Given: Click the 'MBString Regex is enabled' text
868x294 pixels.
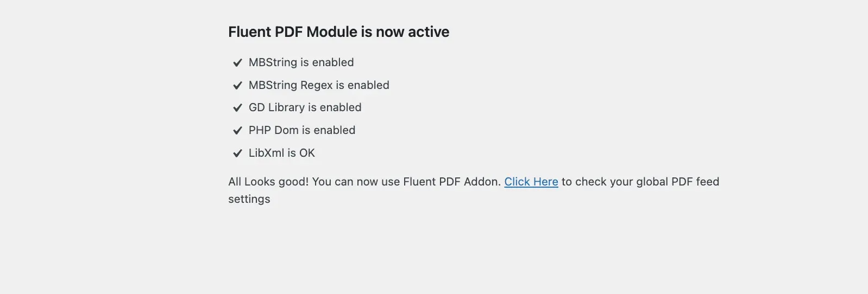Looking at the screenshot, I should pos(319,85).
